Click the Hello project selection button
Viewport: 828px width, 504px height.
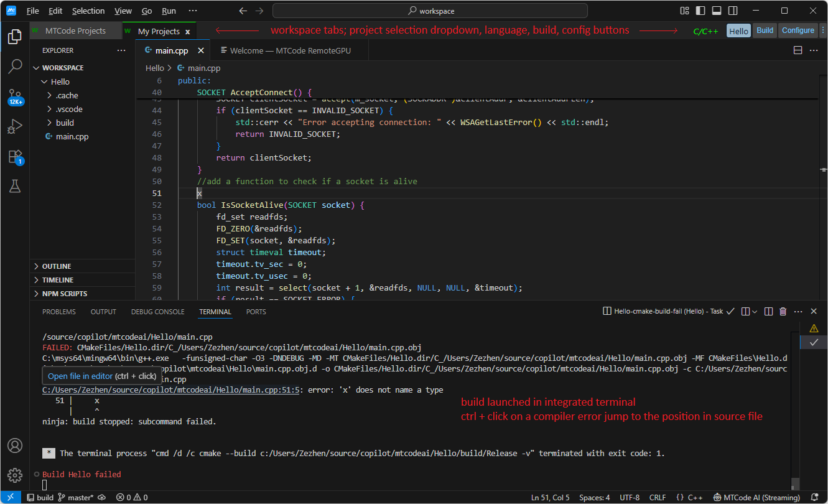coord(739,30)
